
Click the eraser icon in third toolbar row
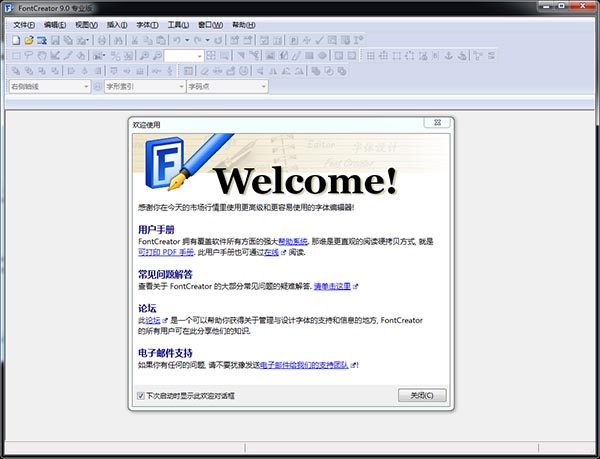205,71
